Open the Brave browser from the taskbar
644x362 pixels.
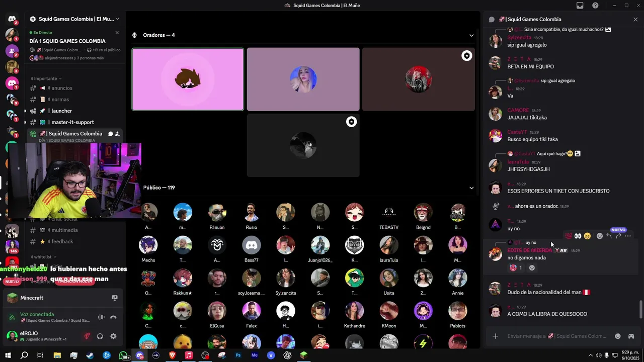coord(172,355)
